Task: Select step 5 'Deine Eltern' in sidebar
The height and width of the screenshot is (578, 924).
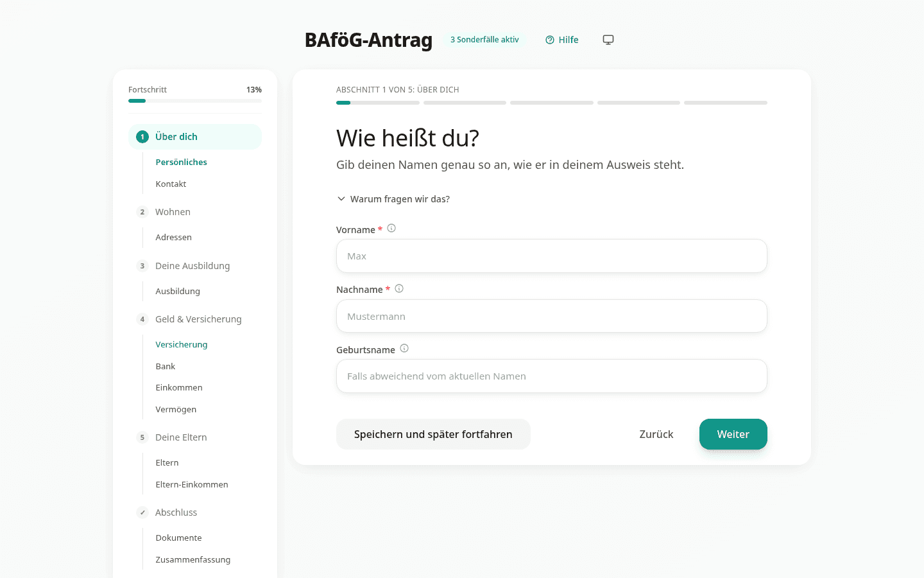Action: [195, 437]
